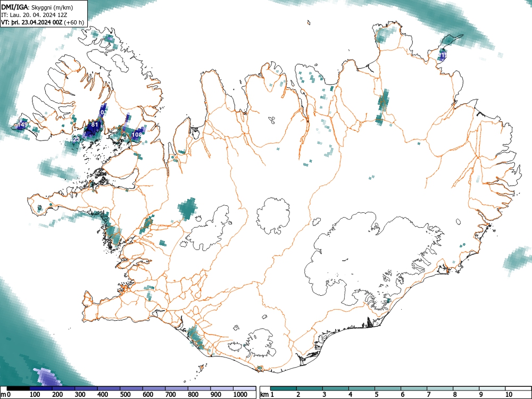Pick the 7–8 km legend swatch

(440, 388)
